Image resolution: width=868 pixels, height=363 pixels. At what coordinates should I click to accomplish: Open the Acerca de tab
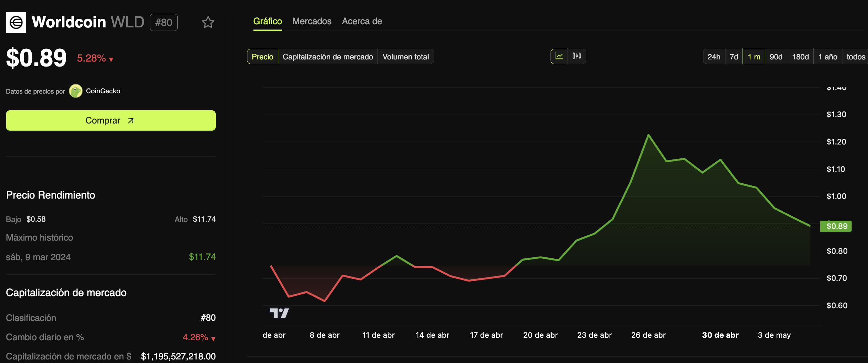click(362, 21)
